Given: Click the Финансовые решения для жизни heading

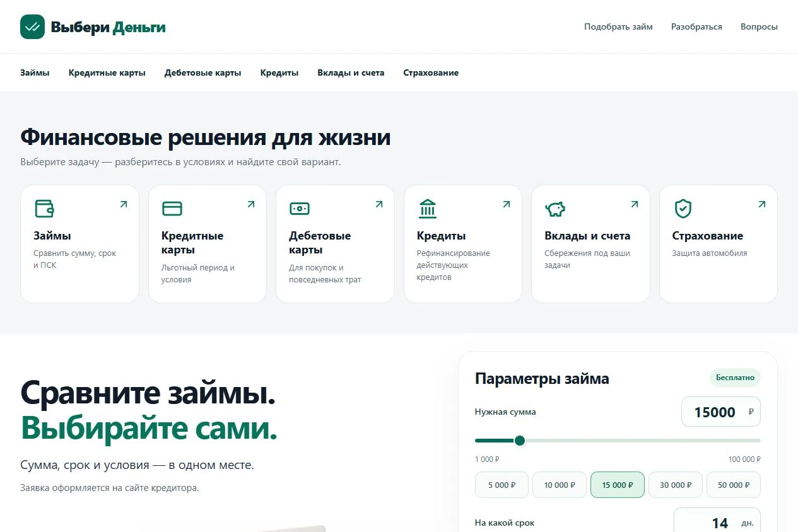Looking at the screenshot, I should 206,137.
